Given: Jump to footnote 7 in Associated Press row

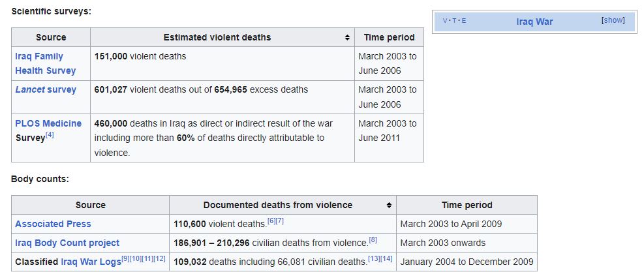Looking at the screenshot, I should [279, 221].
